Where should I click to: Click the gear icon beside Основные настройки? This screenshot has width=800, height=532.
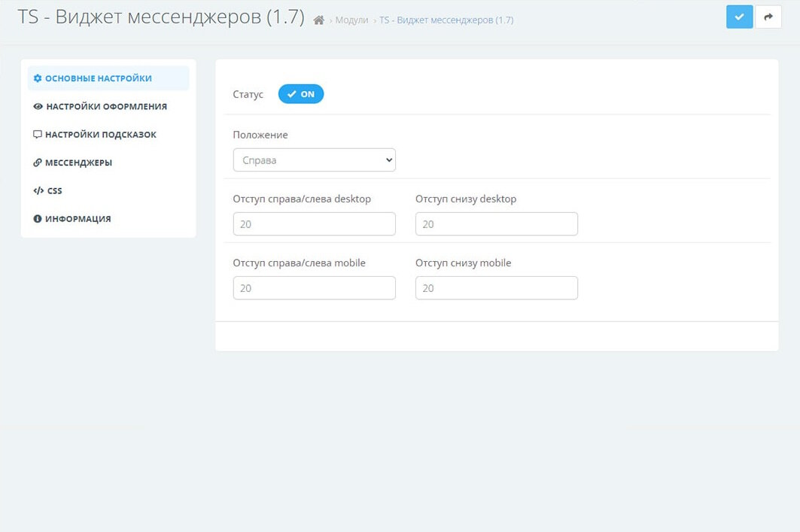[x=38, y=78]
